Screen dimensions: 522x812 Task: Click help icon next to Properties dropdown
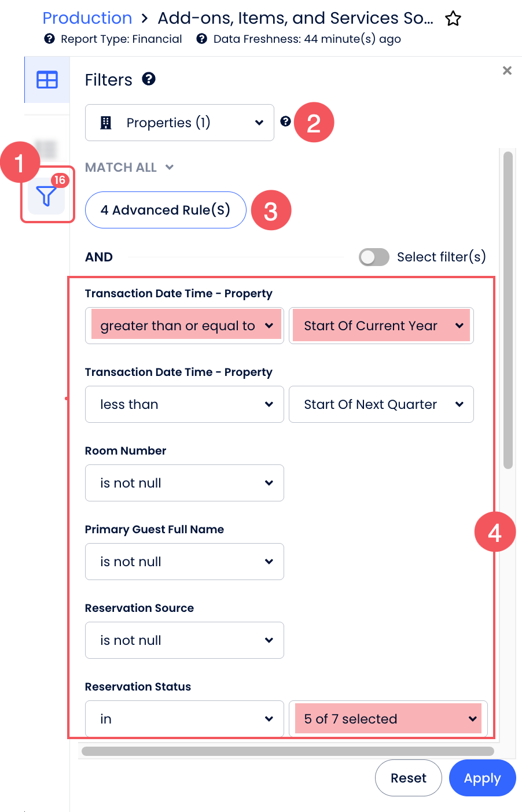[x=285, y=121]
